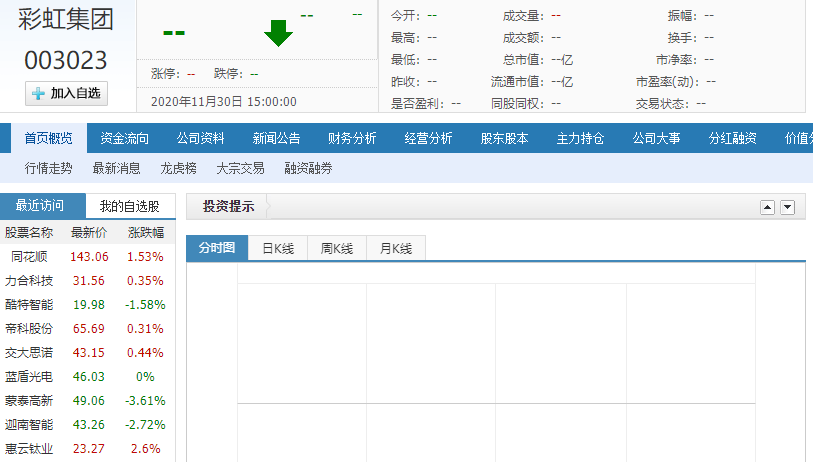Open stock 交大思诺 in the list
Screen dimensions: 813x462
pyautogui.click(x=29, y=353)
